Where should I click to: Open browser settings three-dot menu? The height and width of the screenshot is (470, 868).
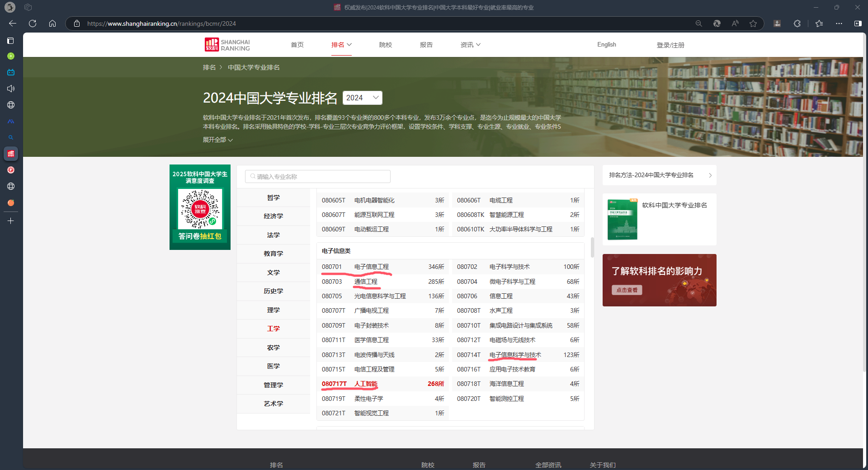coord(839,23)
